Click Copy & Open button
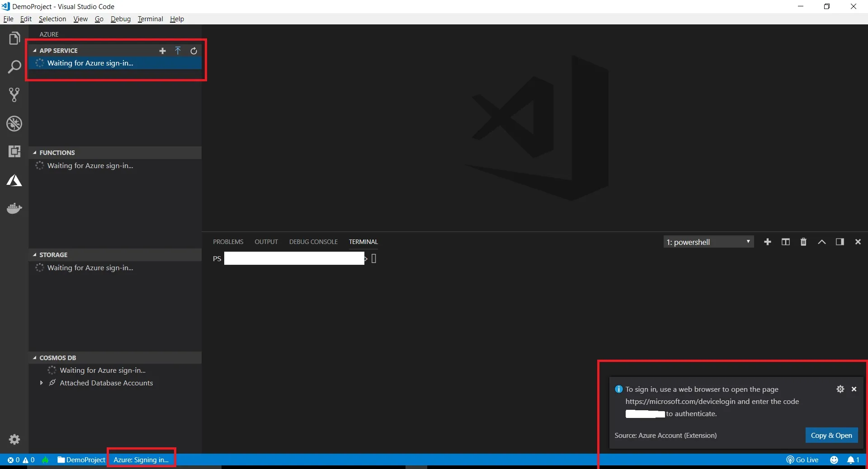 coord(831,436)
